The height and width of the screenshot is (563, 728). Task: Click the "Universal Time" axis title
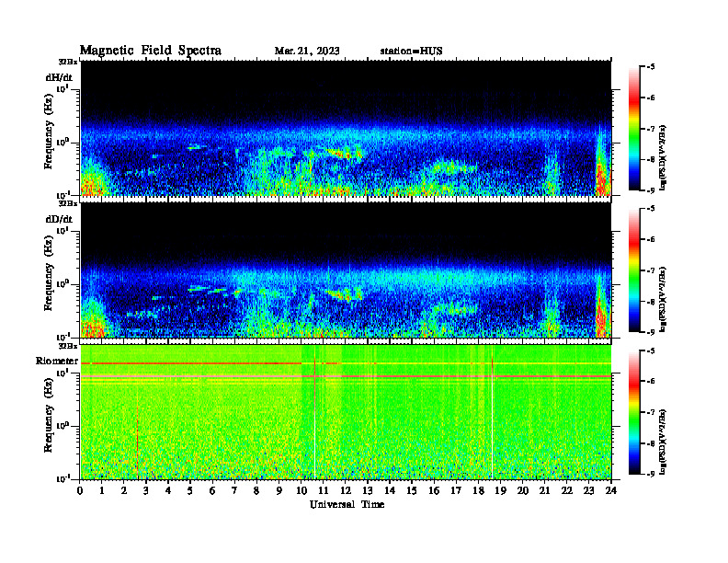[x=347, y=504]
